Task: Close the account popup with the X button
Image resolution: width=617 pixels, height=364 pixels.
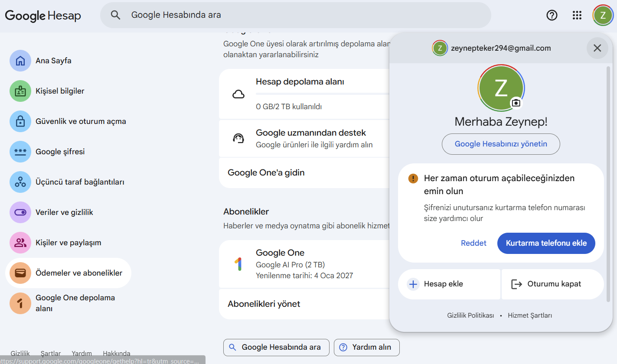Action: pyautogui.click(x=597, y=48)
